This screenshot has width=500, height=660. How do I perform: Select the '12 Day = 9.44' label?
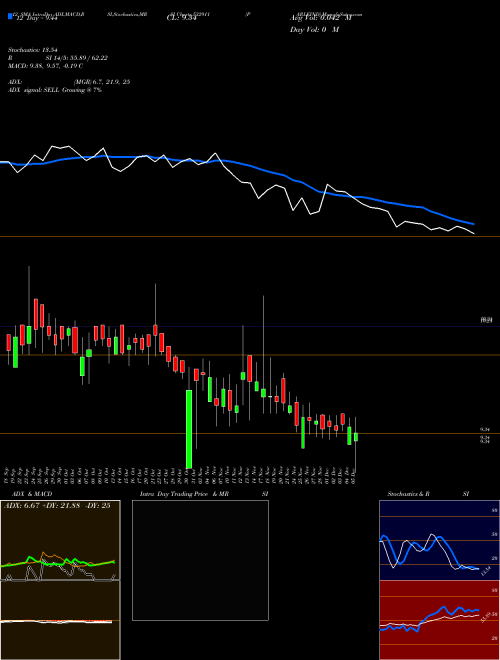tap(36, 18)
